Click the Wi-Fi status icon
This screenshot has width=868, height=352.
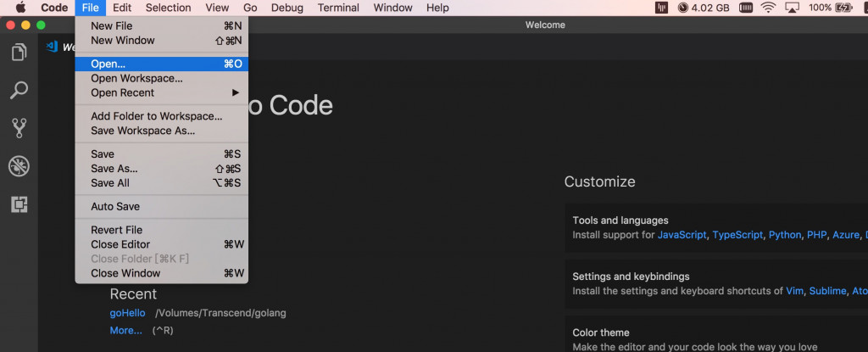[768, 8]
